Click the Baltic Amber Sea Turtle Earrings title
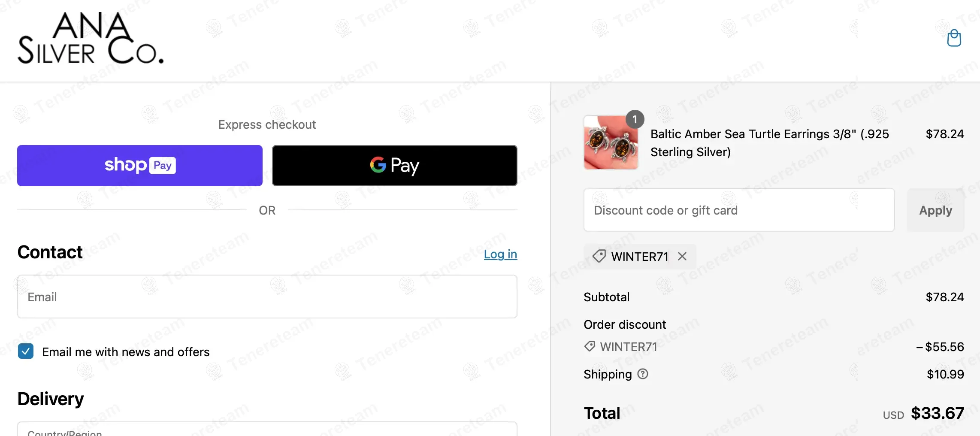Screen dimensions: 980x436 pos(769,143)
